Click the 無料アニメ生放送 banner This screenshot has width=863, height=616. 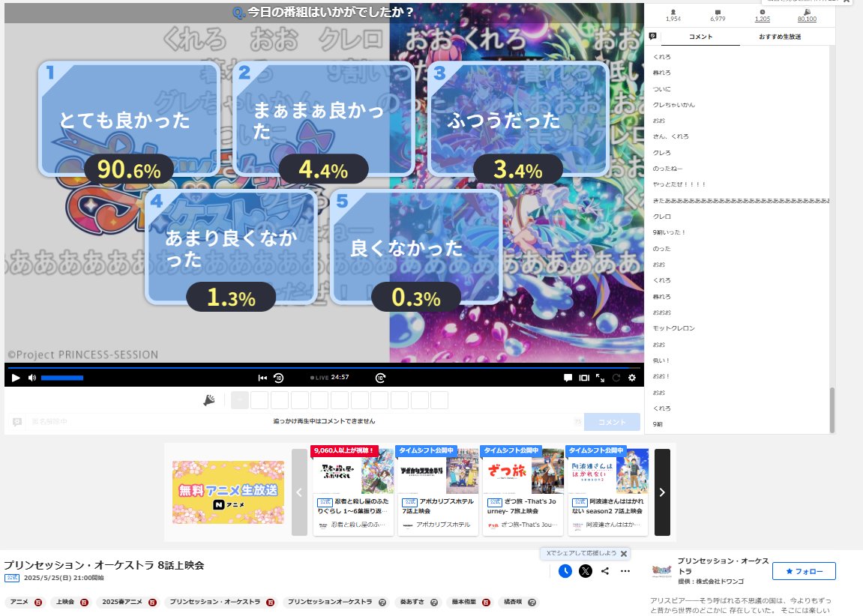tap(228, 492)
